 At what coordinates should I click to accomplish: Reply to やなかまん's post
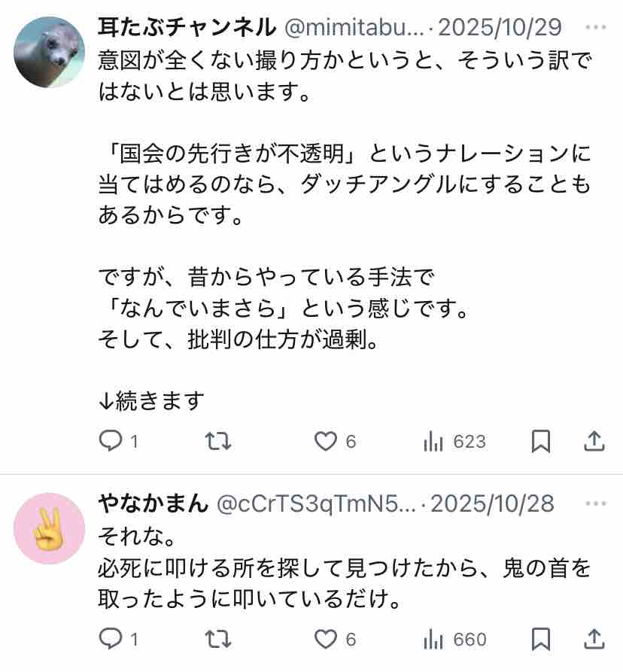119,639
